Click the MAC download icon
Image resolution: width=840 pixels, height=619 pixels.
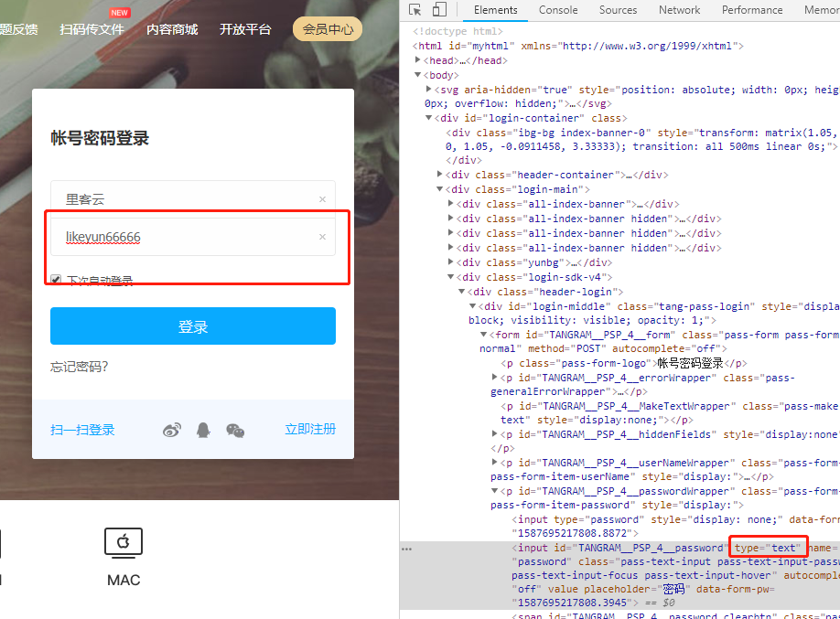(124, 543)
